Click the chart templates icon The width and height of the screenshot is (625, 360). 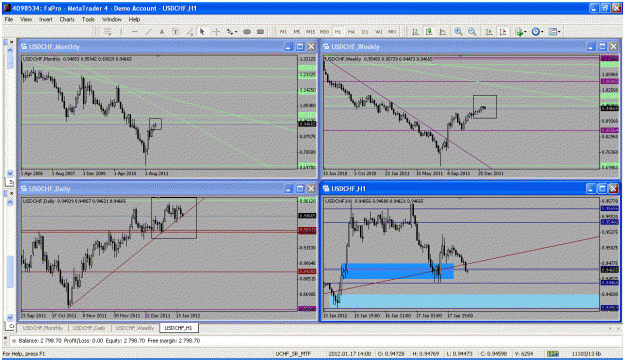point(552,32)
